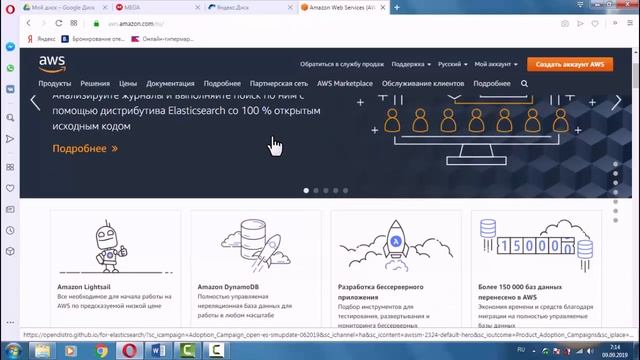Open the AWS site search magnifier

pos(524,84)
